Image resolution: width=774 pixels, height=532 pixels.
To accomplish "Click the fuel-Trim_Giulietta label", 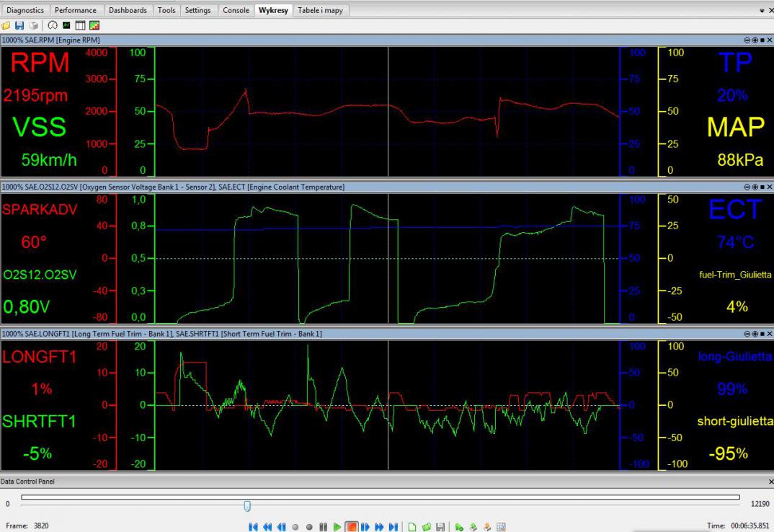I will (x=735, y=275).
